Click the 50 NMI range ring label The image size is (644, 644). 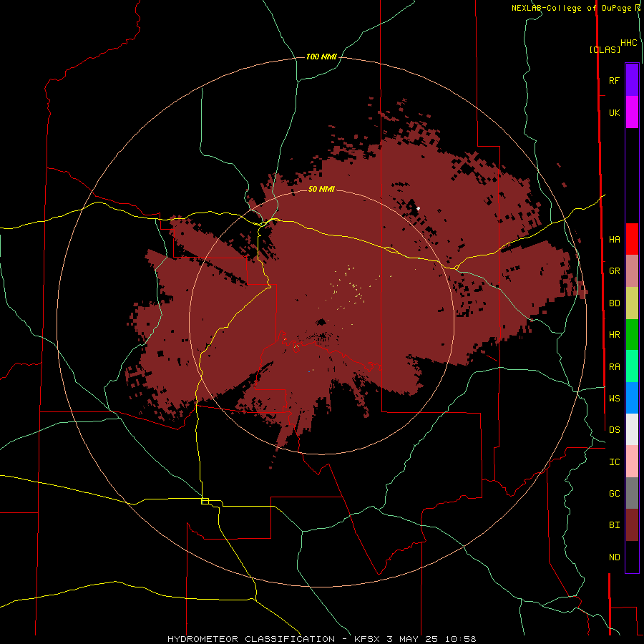click(x=321, y=189)
